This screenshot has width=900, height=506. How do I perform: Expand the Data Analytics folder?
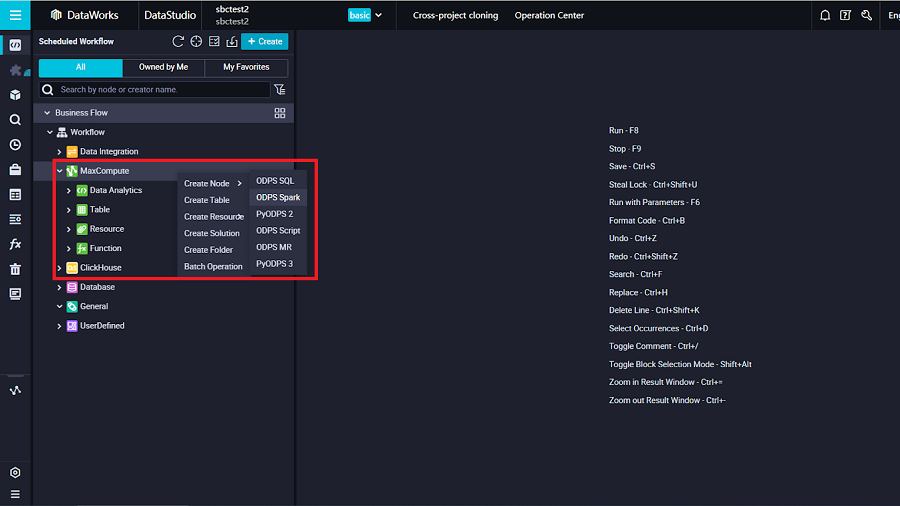coord(69,190)
